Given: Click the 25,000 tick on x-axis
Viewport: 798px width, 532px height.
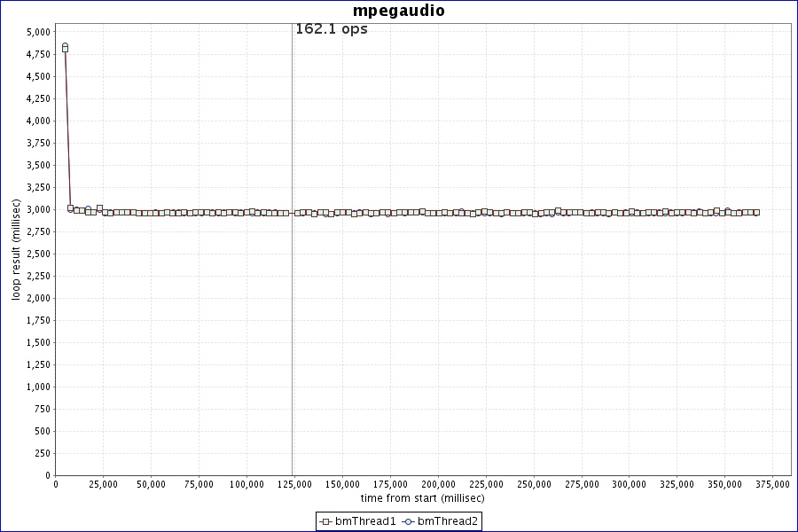Looking at the screenshot, I should click(x=103, y=484).
